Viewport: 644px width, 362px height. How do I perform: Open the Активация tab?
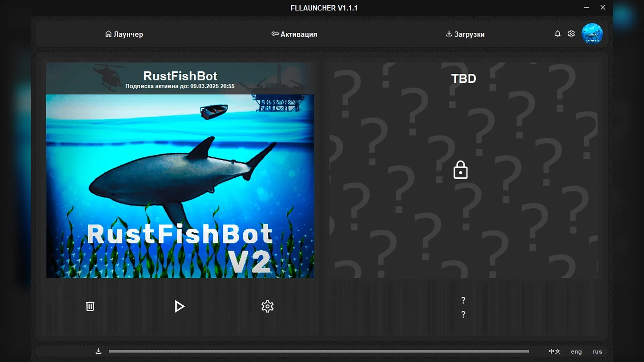(x=294, y=34)
